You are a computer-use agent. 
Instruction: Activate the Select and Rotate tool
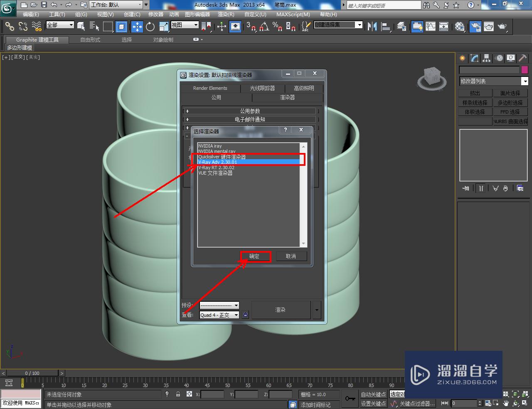(x=150, y=27)
